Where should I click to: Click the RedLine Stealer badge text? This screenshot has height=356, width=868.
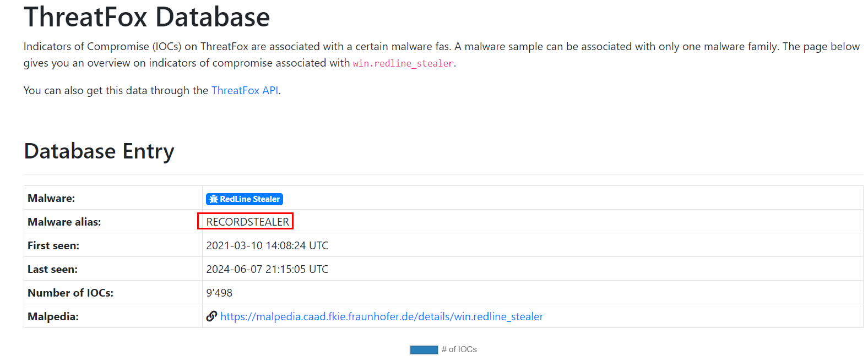(249, 199)
